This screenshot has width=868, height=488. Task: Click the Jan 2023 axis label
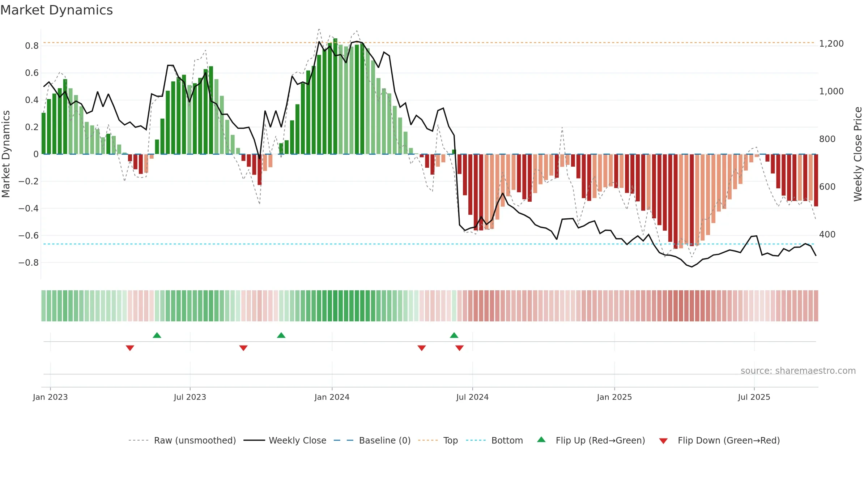[x=50, y=397]
